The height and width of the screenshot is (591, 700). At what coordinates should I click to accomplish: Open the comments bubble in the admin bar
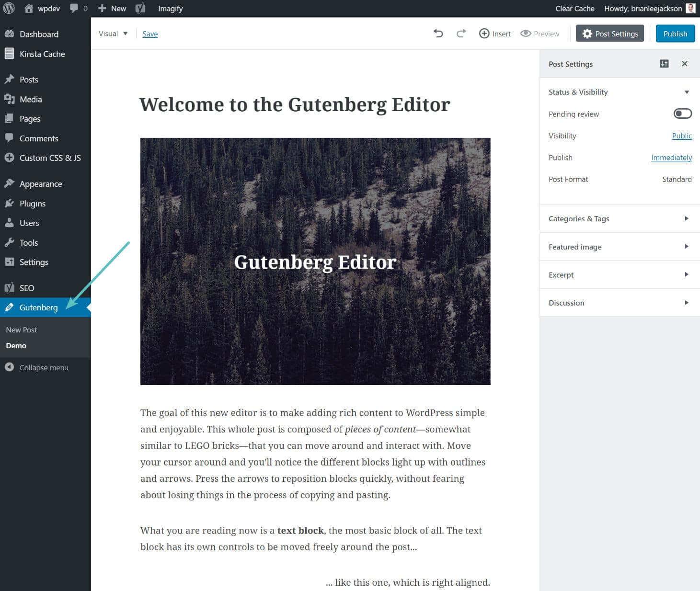click(79, 8)
